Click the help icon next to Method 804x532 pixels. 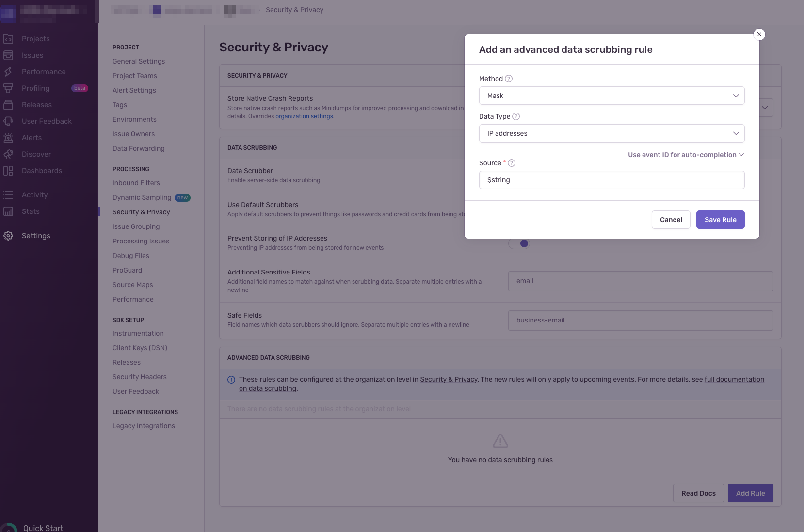(508, 78)
